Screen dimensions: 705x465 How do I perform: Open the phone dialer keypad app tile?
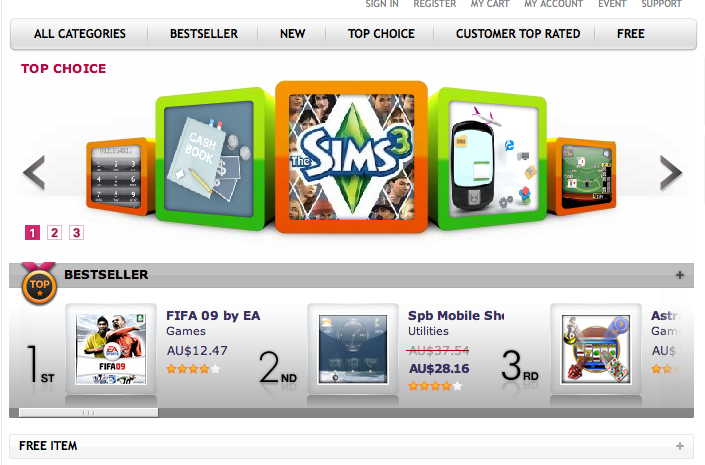pyautogui.click(x=116, y=175)
